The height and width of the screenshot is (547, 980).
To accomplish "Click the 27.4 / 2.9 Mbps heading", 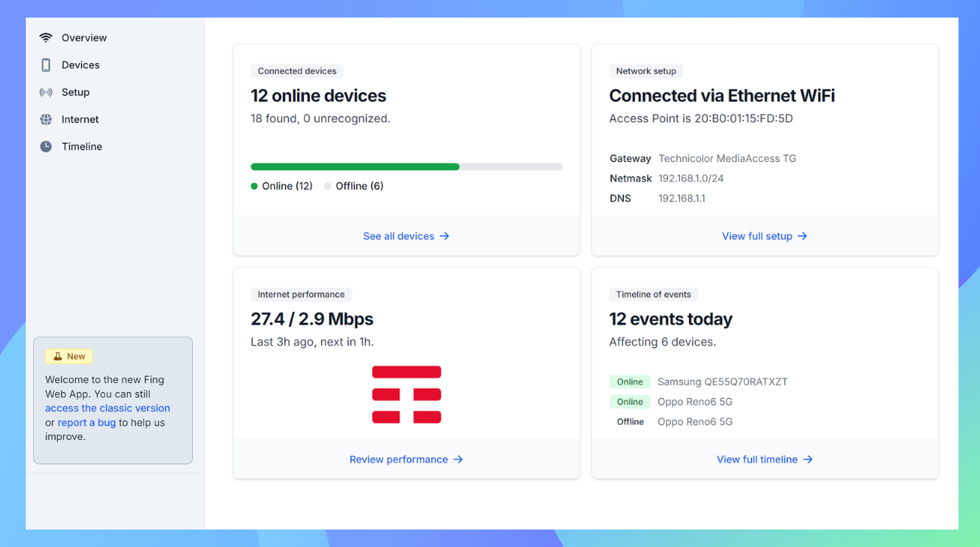I will point(312,319).
